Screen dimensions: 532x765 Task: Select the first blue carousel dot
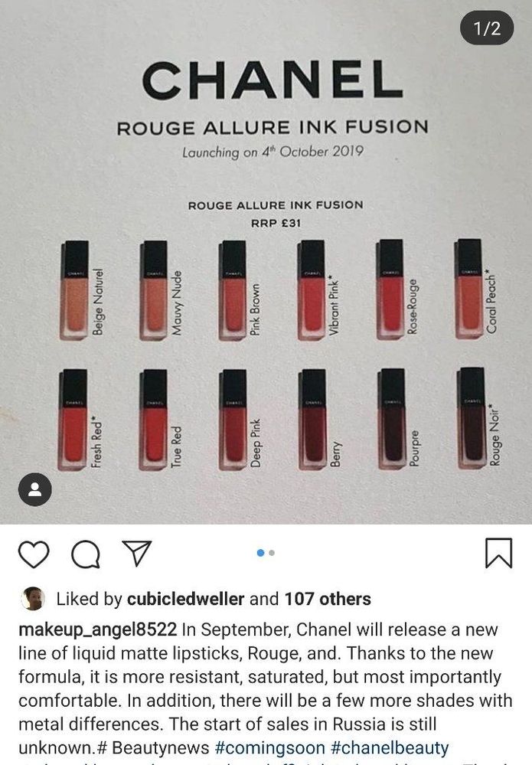pos(260,553)
